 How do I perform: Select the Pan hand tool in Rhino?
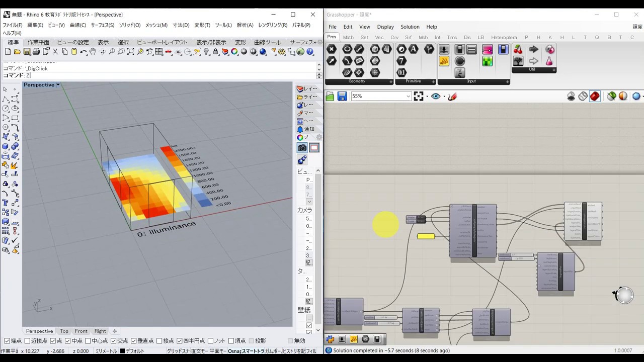93,52
